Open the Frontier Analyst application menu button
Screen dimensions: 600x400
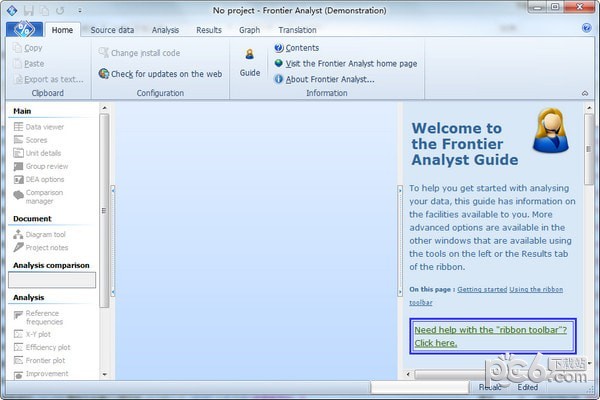pos(24,29)
